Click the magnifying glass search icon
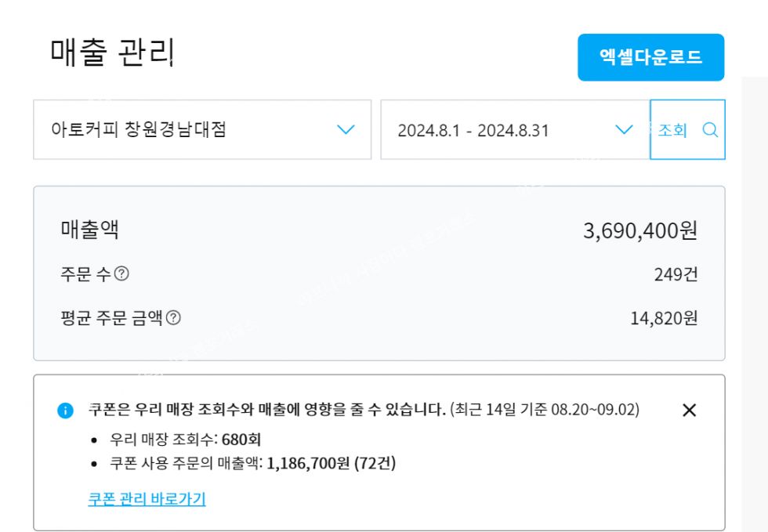 tap(710, 130)
